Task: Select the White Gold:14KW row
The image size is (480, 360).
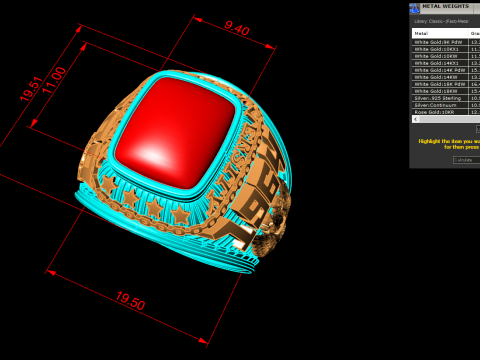Action: pos(446,77)
